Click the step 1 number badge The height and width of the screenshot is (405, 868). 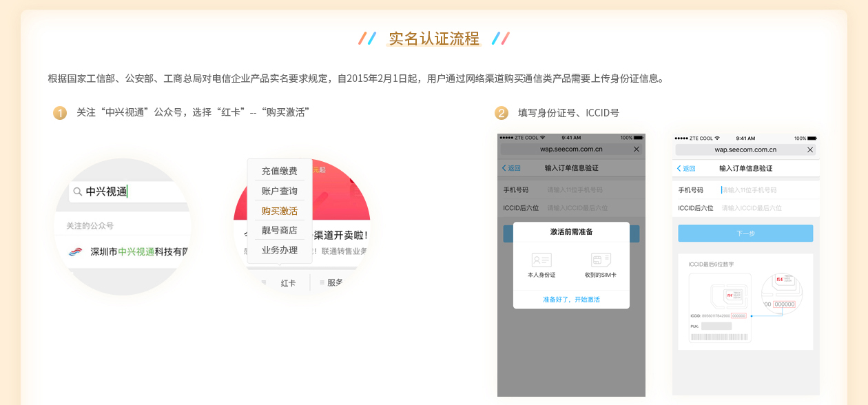(60, 113)
